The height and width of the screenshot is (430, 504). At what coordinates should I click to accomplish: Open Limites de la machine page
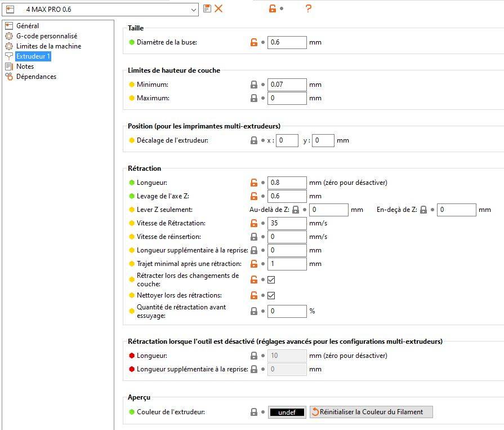click(48, 46)
